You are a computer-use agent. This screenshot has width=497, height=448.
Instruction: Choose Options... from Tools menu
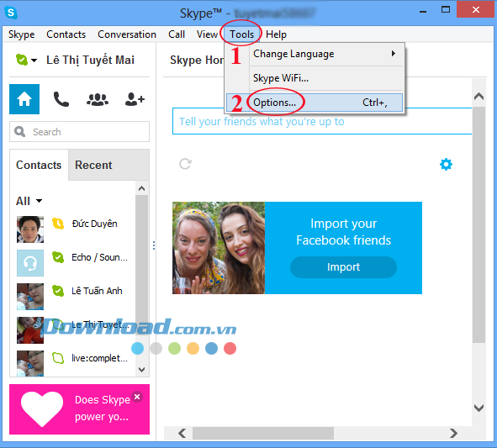coord(315,103)
